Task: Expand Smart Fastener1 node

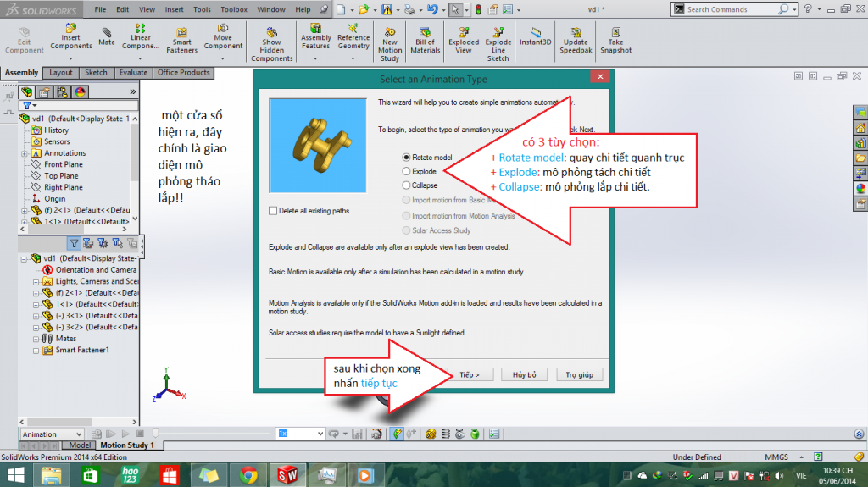Action: (36, 351)
